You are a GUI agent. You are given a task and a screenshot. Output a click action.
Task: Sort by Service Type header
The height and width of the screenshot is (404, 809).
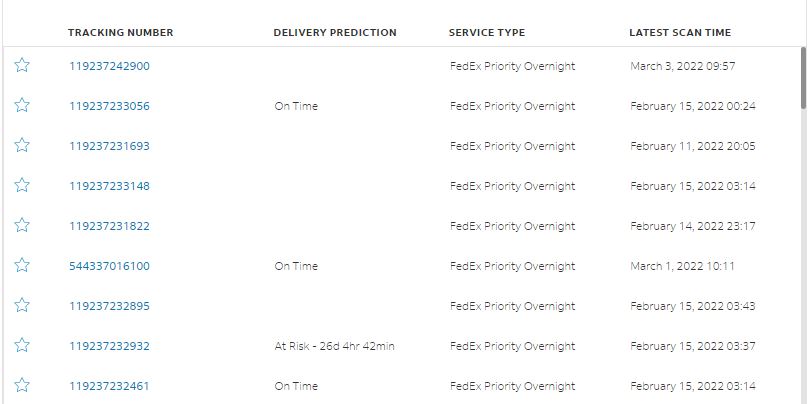(x=487, y=33)
